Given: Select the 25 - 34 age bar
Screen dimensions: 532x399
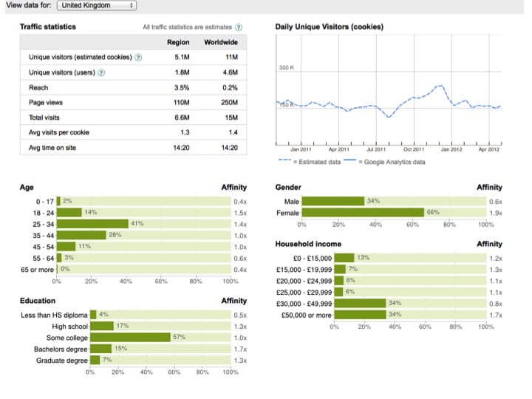Looking at the screenshot, I should tap(93, 223).
